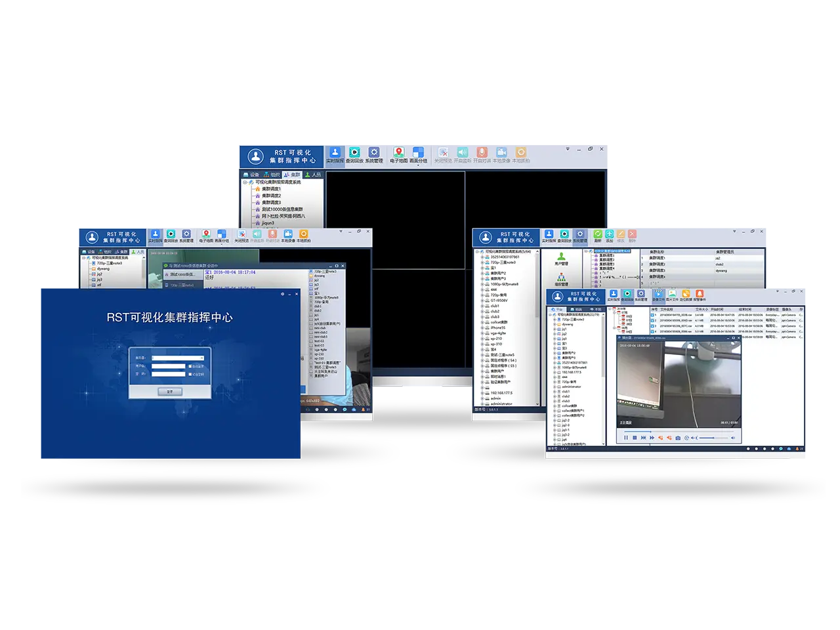Click 画面分组 screen layout icon in top window
Viewport: 840px width, 630px height.
point(418,154)
